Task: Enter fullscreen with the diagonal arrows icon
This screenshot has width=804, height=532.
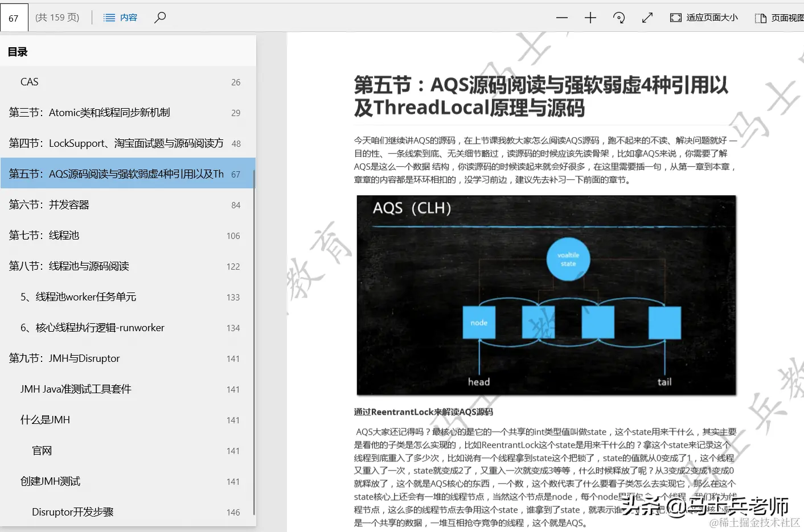Action: (x=647, y=18)
